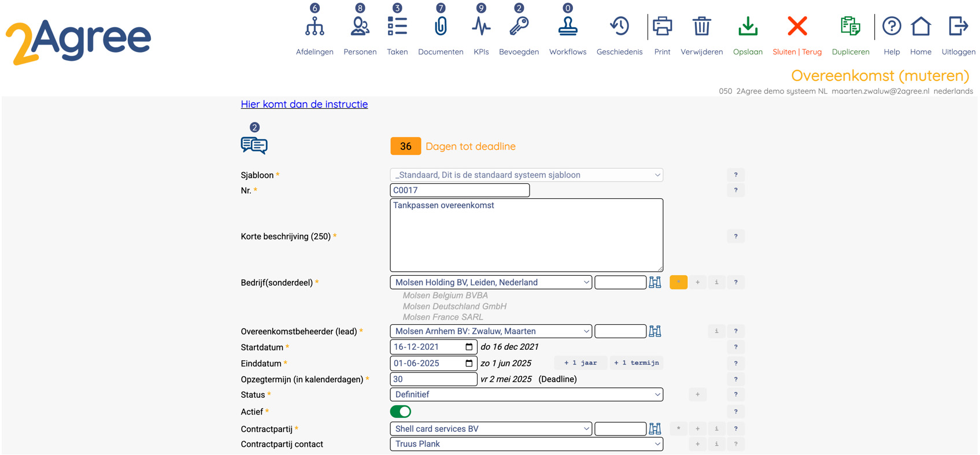Click the Korte beschrijving text area
Viewport: 980px width, 455px height.
click(526, 235)
